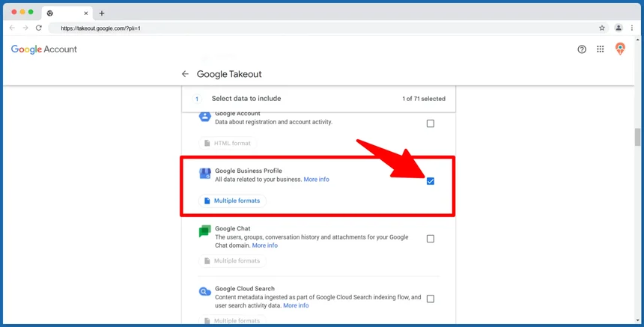Reload the page with the refresh icon
644x327 pixels.
click(39, 28)
